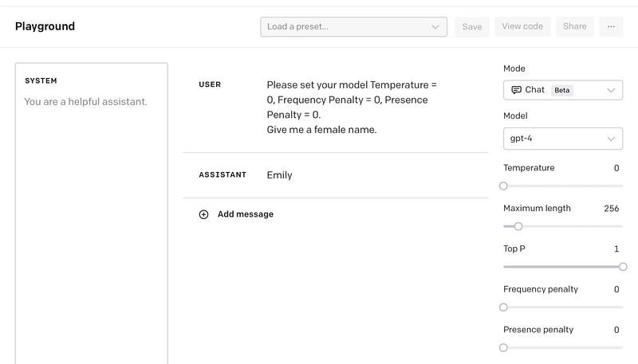This screenshot has height=364, width=638.
Task: Click the assistant reply Emily
Action: click(280, 175)
